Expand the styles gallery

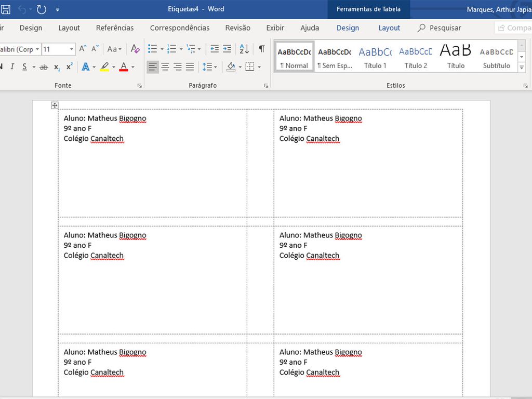point(522,68)
